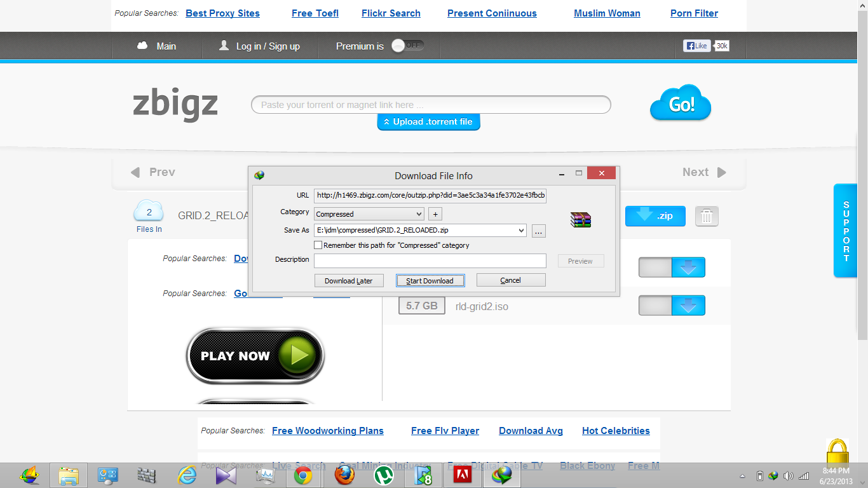The height and width of the screenshot is (488, 868).
Task: Open Firefox from the taskbar
Action: coord(344,475)
